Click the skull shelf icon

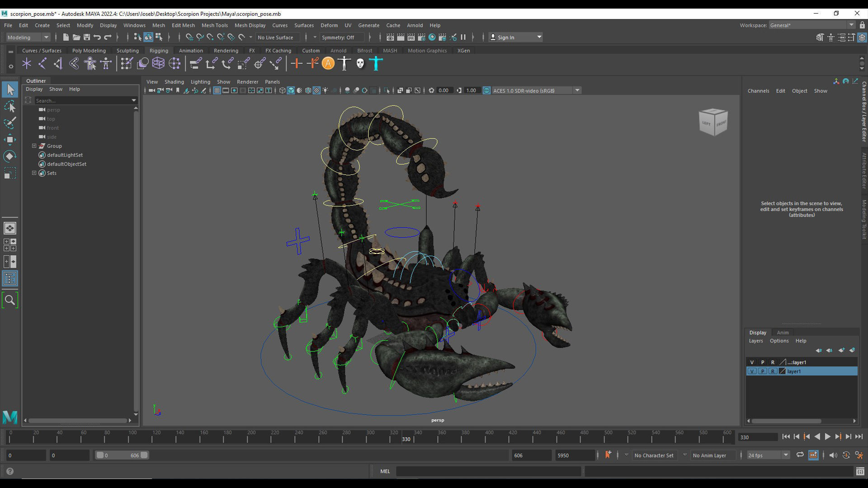pos(360,63)
